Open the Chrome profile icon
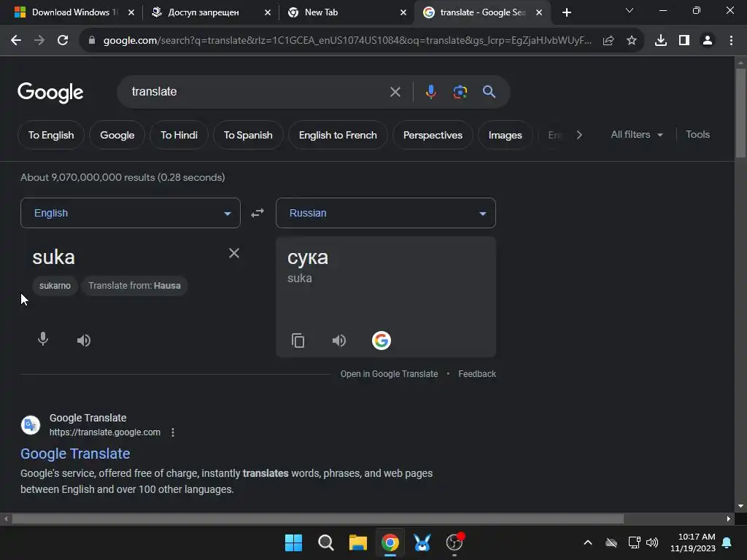Image resolution: width=747 pixels, height=560 pixels. pyautogui.click(x=708, y=41)
